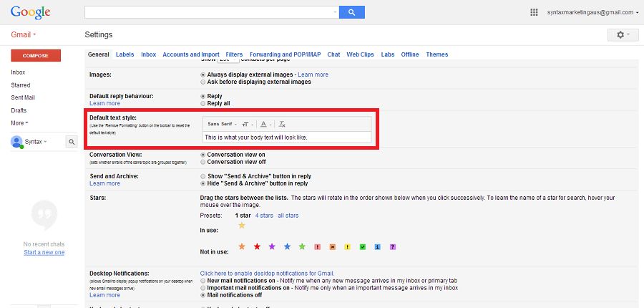Click the Remove Formatting icon

282,124
